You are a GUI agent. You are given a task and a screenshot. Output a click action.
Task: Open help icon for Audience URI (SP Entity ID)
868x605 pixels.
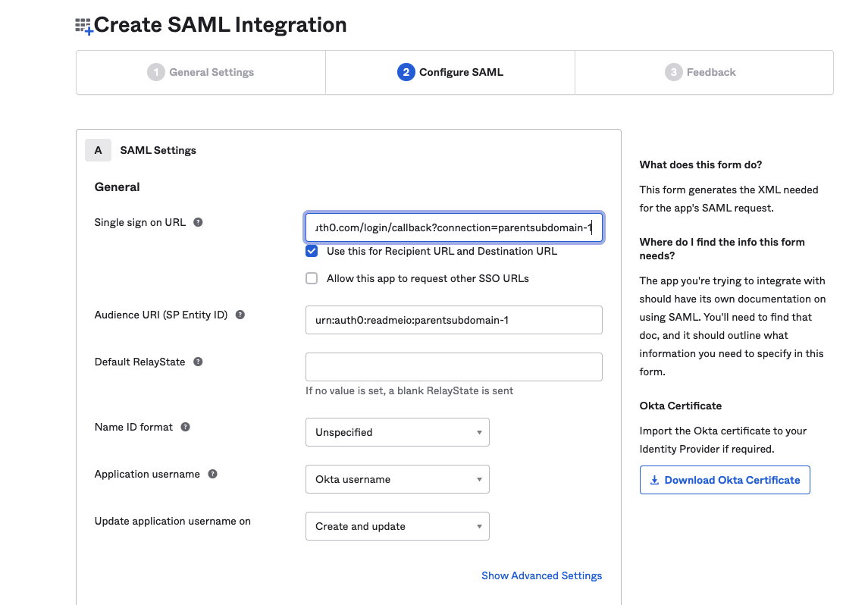point(240,315)
